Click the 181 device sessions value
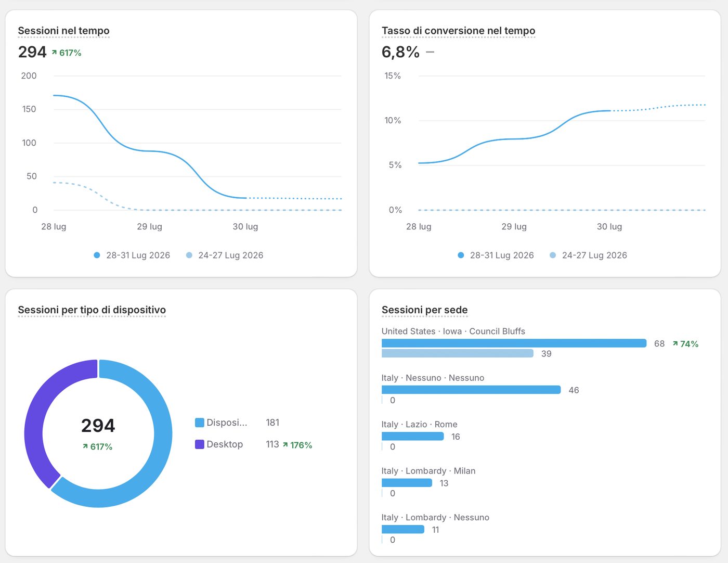 tap(272, 423)
